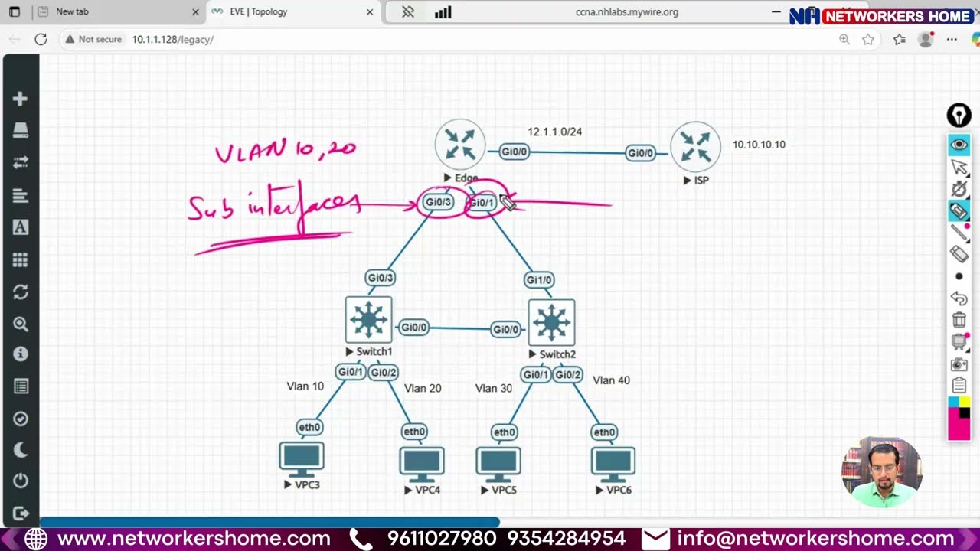Pick the magenta color swatch

pos(959,429)
